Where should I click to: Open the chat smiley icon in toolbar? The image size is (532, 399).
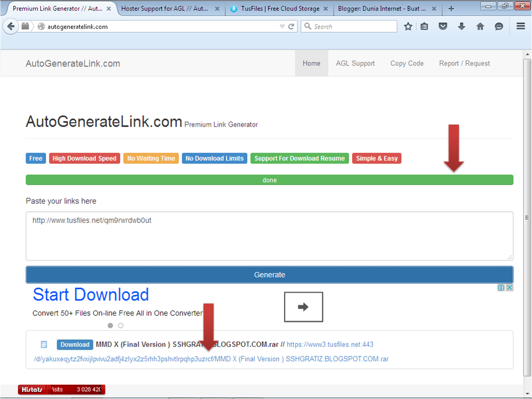[x=499, y=26]
